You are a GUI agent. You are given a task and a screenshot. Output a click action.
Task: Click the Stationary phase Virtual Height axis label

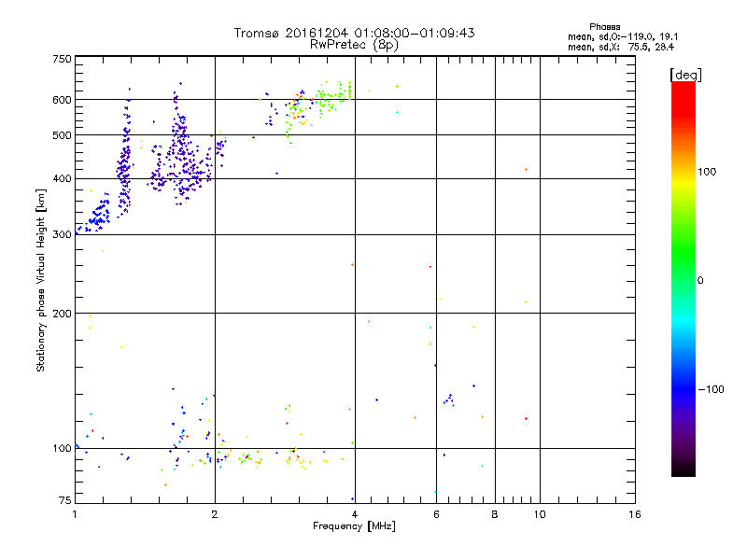click(x=41, y=280)
